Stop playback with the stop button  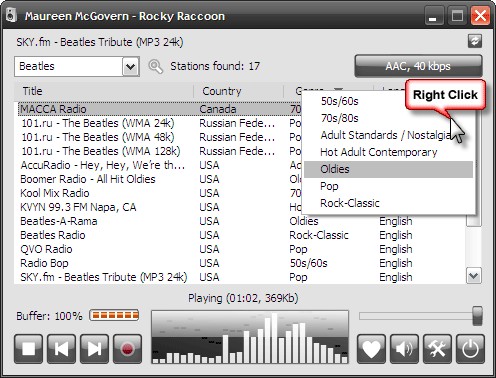point(28,349)
